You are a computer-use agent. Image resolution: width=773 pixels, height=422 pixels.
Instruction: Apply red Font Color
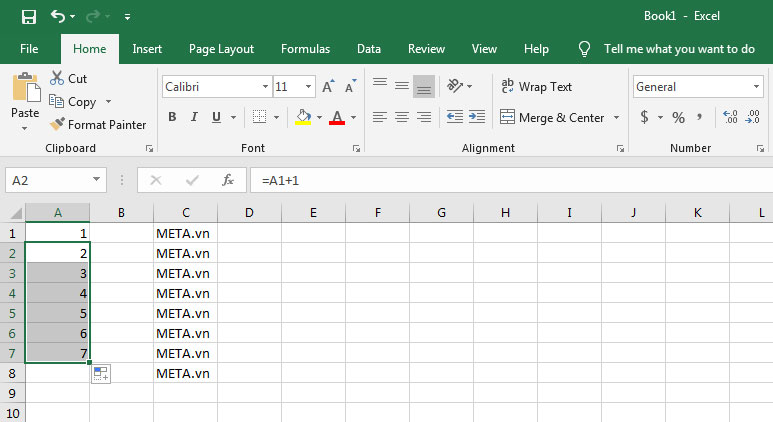click(x=337, y=117)
